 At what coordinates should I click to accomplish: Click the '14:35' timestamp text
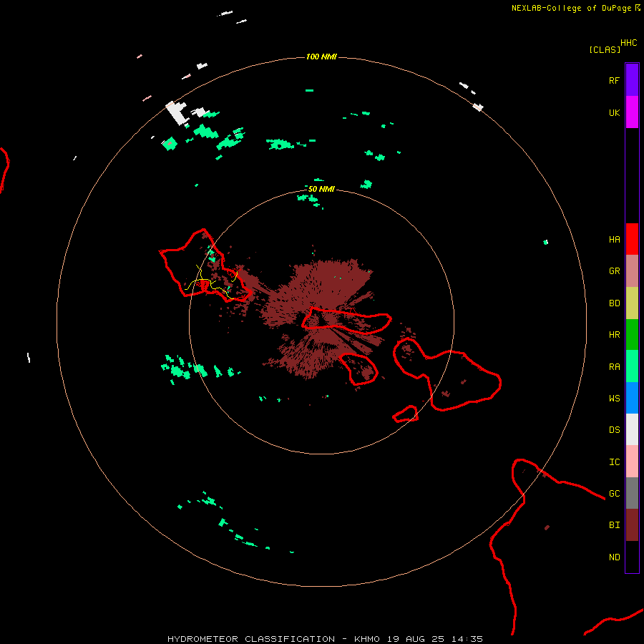pos(467,639)
